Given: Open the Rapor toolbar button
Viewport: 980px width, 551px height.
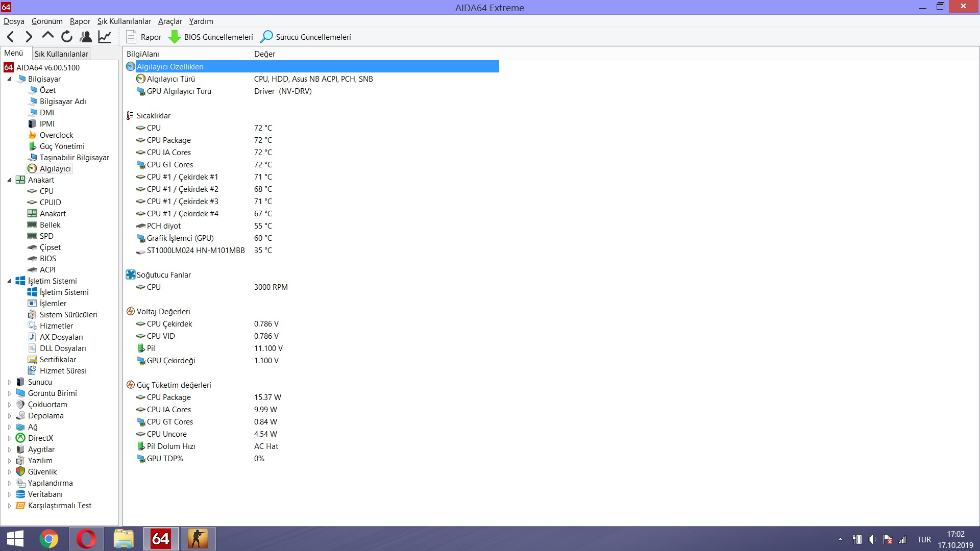Looking at the screenshot, I should tap(144, 37).
